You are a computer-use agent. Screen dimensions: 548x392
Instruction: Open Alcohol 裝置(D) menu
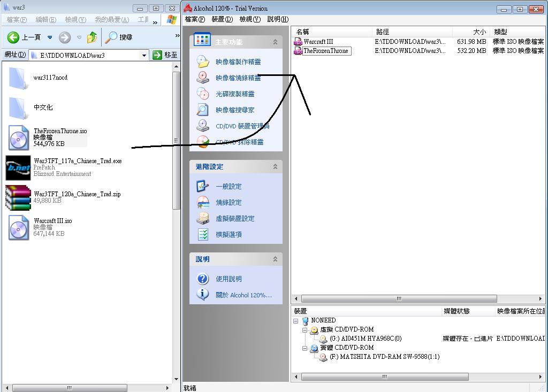pyautogui.click(x=222, y=19)
